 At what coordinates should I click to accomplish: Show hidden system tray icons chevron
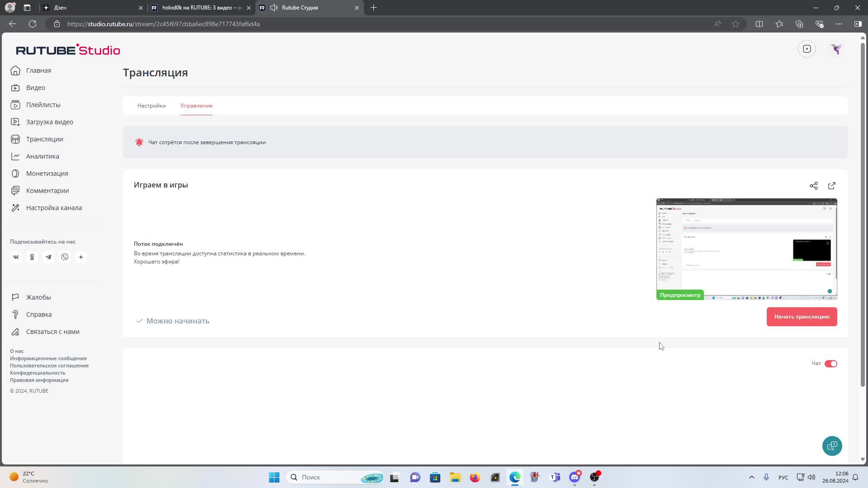751,477
